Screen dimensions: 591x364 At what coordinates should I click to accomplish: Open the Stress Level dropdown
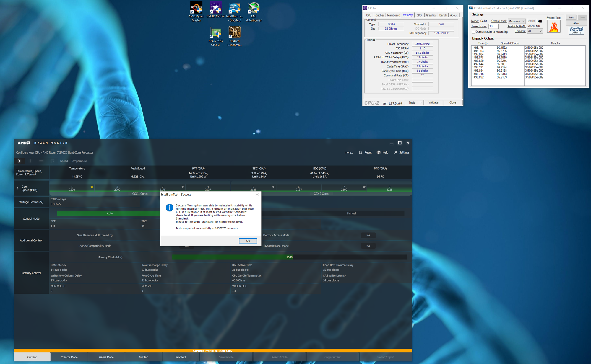click(x=517, y=21)
